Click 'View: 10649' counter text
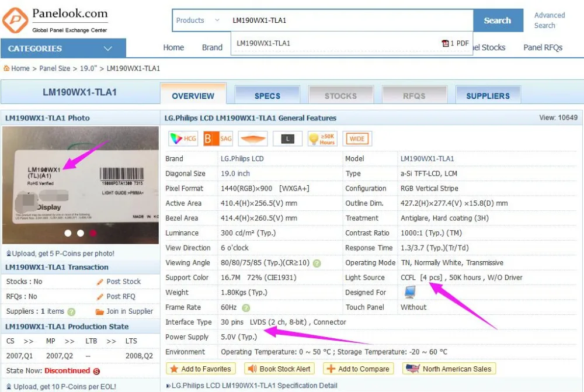The height and width of the screenshot is (392, 584). (558, 118)
